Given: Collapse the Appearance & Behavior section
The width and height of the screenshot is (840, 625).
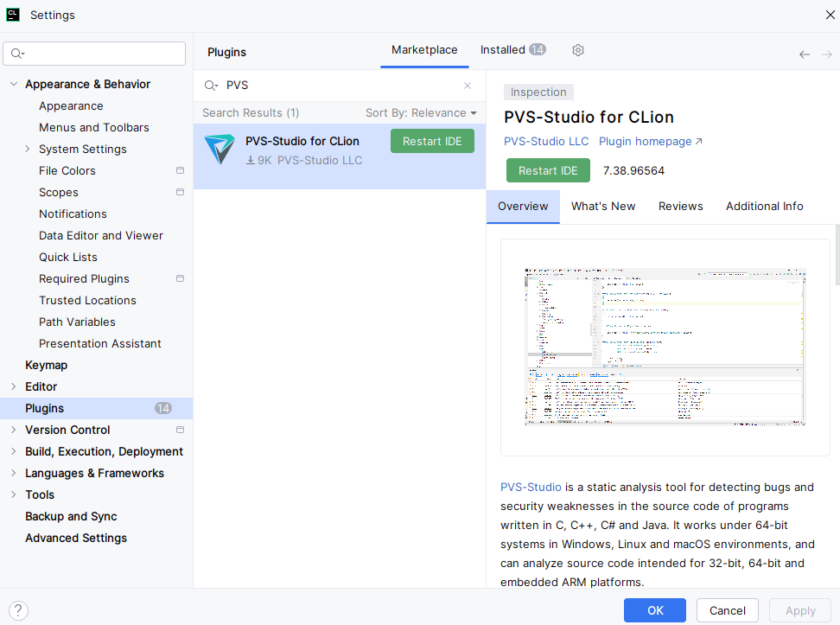Looking at the screenshot, I should point(13,84).
